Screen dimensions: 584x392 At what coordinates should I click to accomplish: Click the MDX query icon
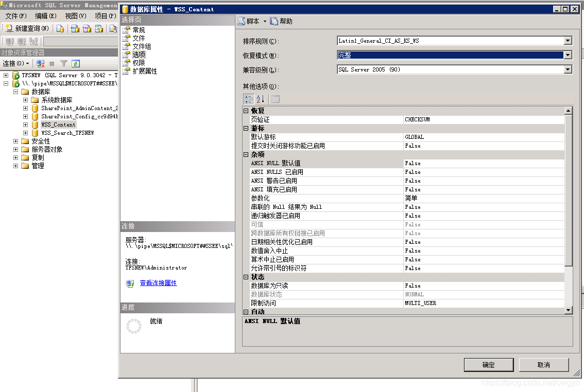coord(75,28)
